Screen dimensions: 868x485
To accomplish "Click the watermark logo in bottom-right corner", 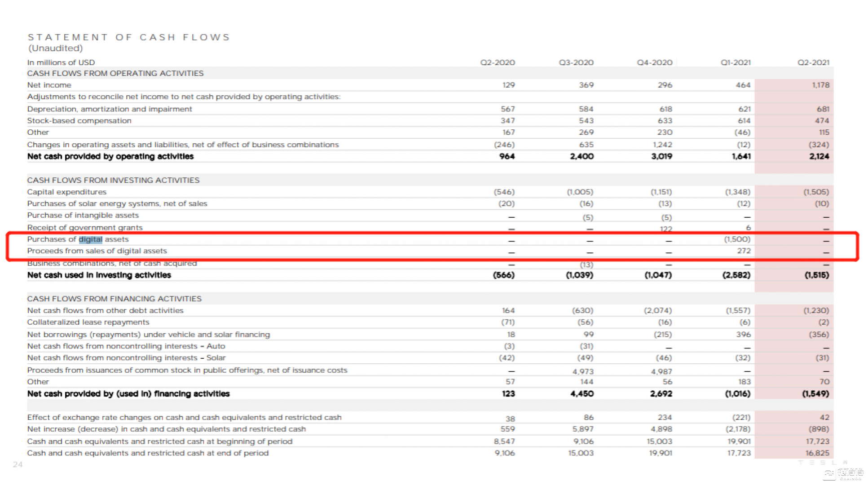I will coord(844,474).
